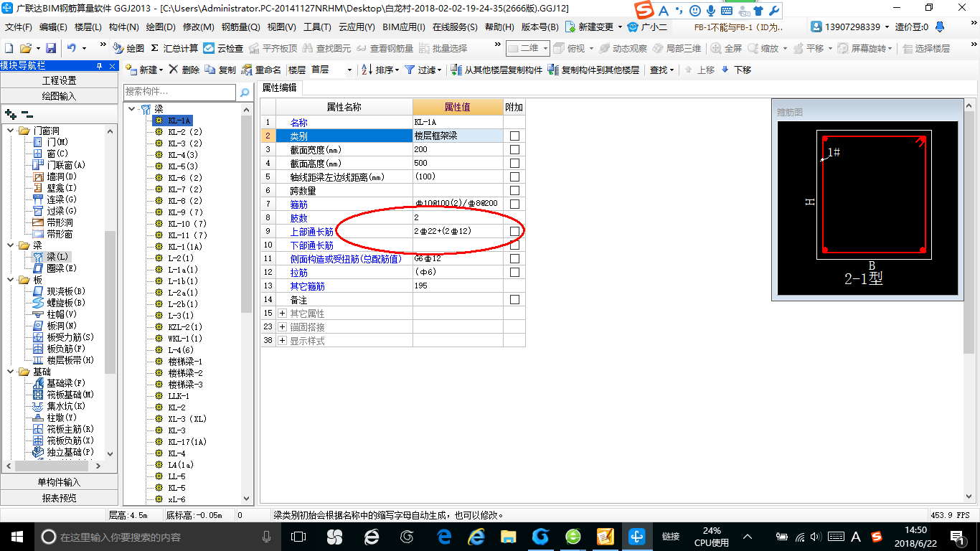The image size is (980, 551).
Task: Select KL-10 (7) in component list
Action: 187,224
